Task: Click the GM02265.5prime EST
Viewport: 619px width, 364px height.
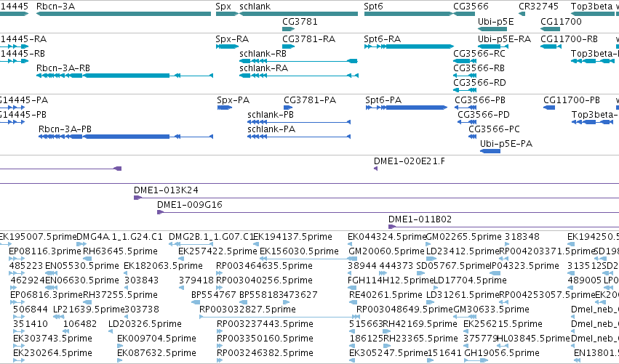Action: click(428, 245)
